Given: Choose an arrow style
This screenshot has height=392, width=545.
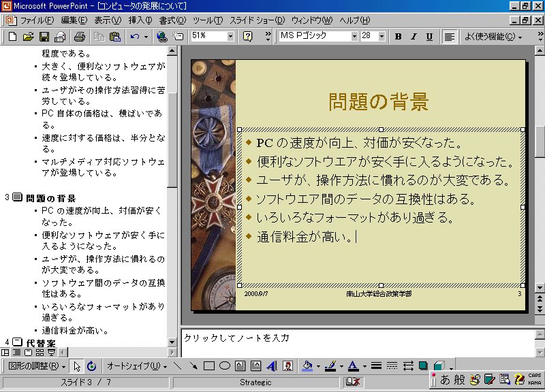Looking at the screenshot, I should click(408, 366).
